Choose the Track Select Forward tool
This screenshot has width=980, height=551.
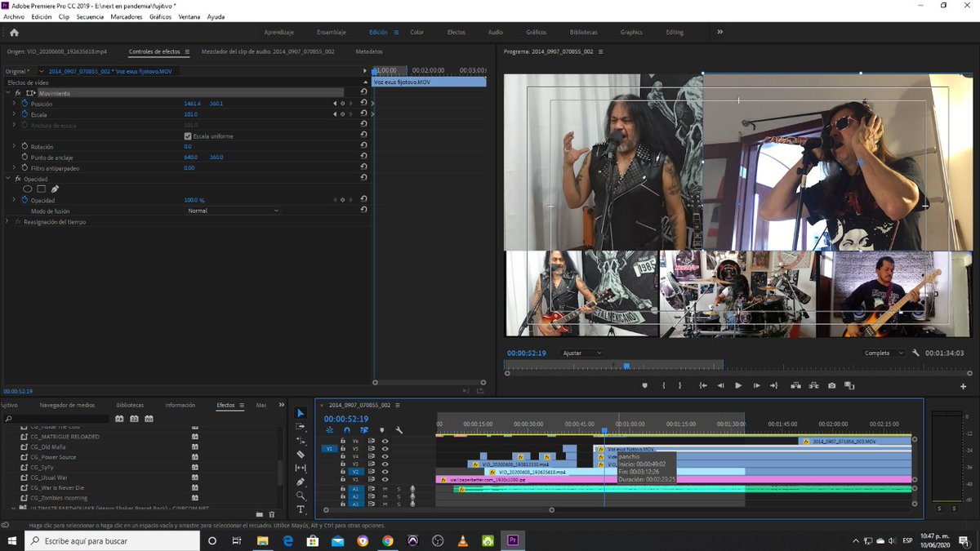301,427
